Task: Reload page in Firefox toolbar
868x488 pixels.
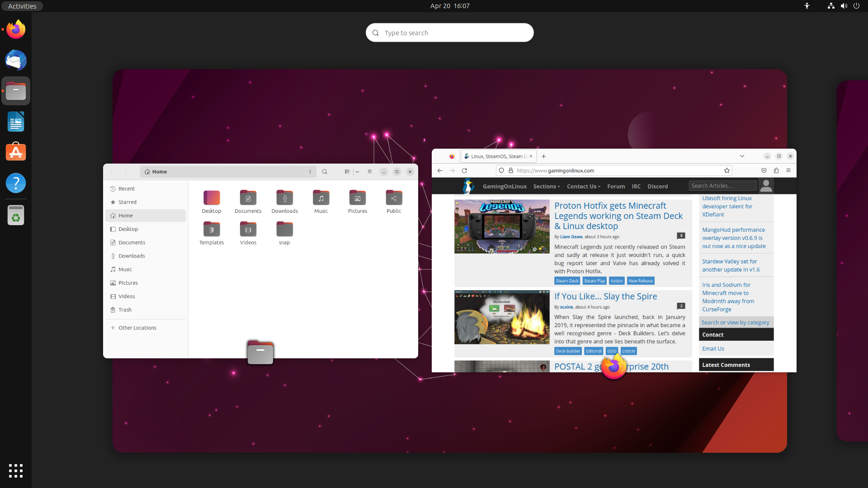Action: 464,170
